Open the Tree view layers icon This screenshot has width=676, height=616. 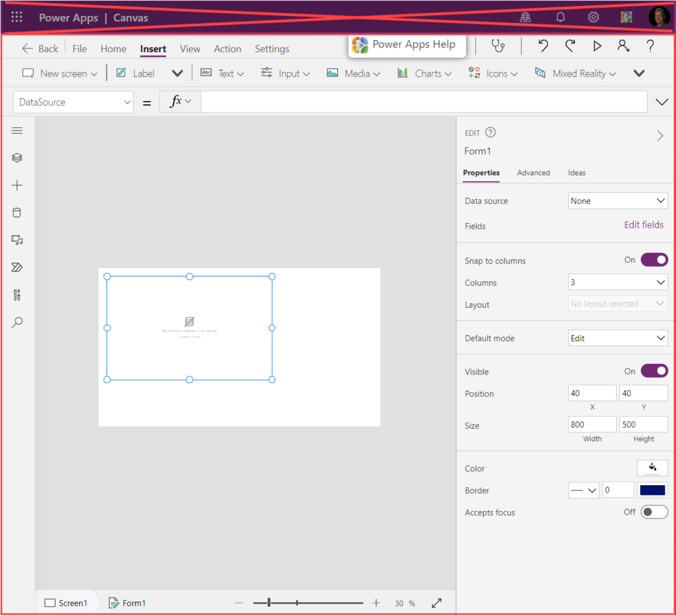click(x=17, y=158)
